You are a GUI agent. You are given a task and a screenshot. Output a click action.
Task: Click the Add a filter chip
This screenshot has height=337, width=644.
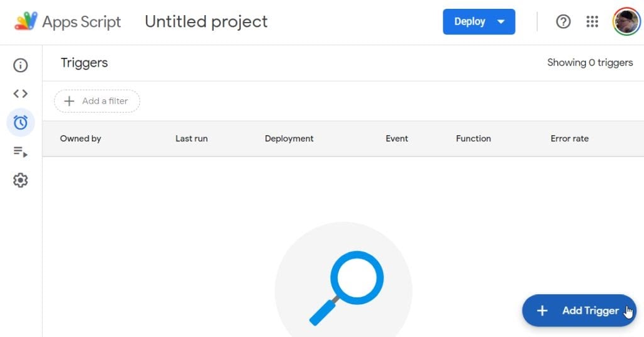(x=97, y=101)
